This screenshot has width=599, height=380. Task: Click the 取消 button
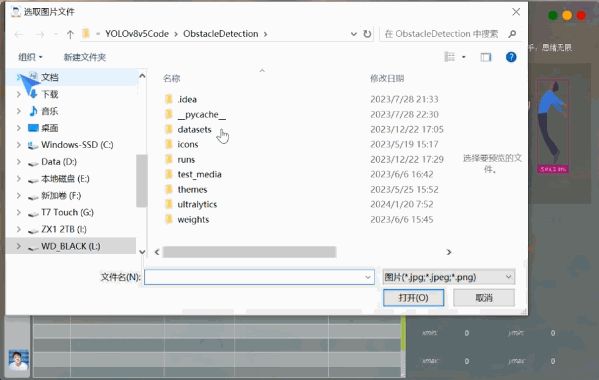coord(484,298)
